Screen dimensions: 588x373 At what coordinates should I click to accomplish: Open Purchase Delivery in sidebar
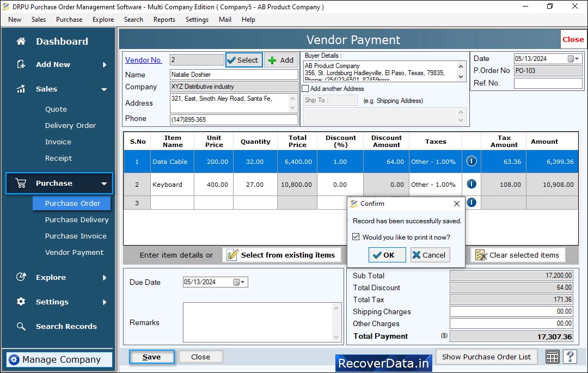[77, 219]
